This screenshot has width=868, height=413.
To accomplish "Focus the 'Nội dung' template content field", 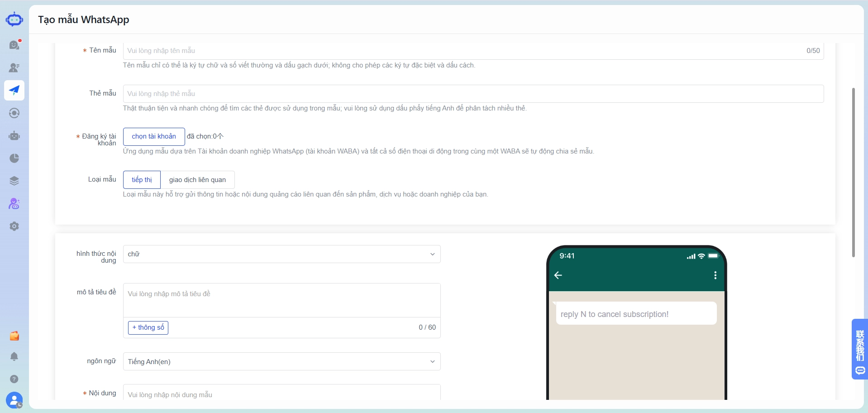I will pos(281,393).
